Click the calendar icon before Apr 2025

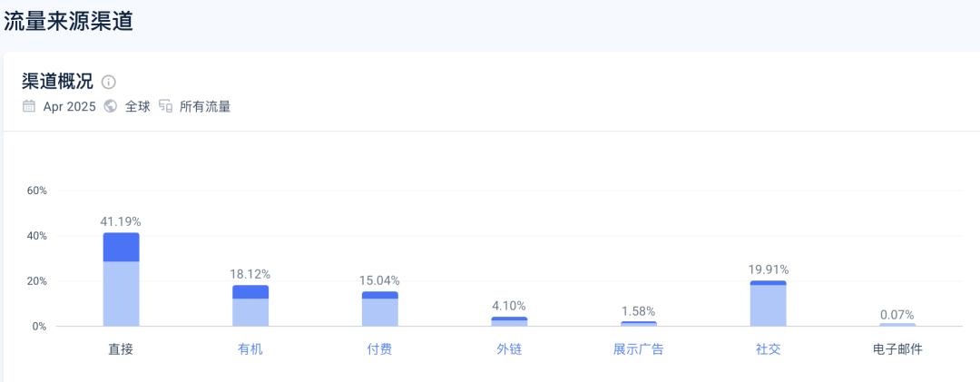[x=29, y=106]
